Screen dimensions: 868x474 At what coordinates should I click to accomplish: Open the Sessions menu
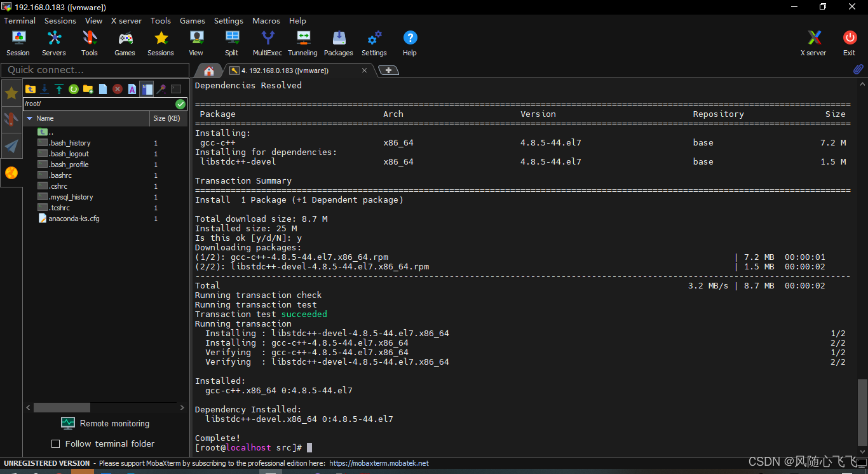[60, 20]
